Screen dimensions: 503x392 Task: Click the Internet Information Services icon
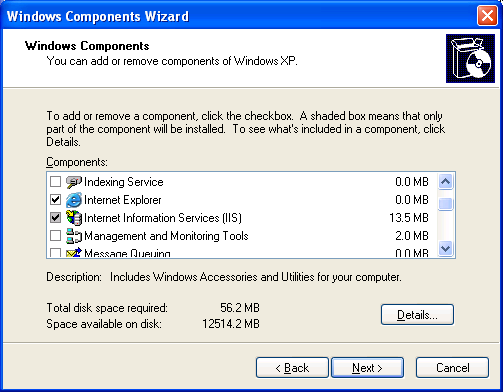[74, 218]
